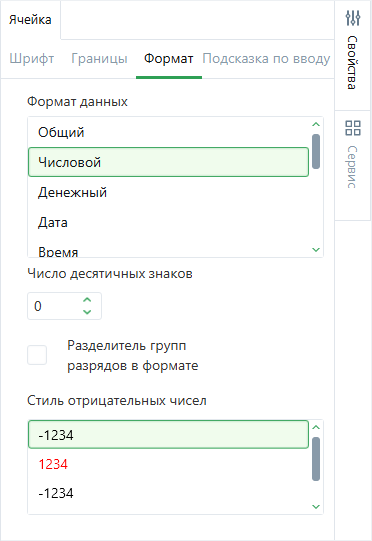Click the Сервис vertical side tab label

pyautogui.click(x=352, y=167)
